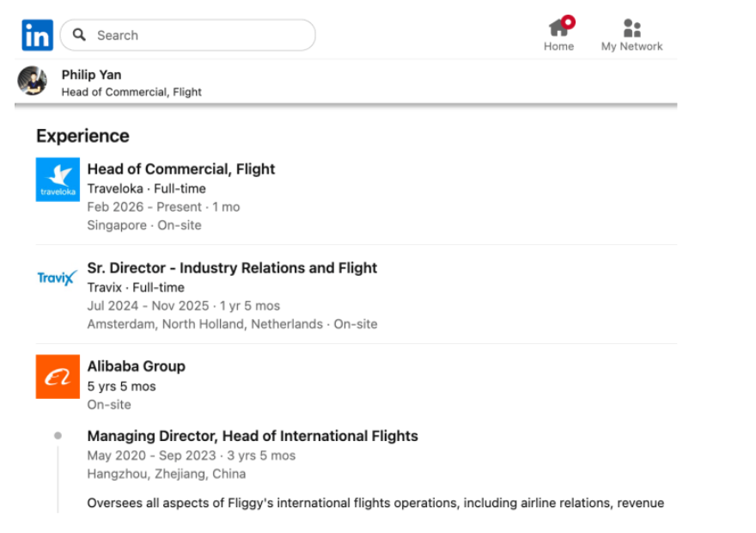Click Philip Yan's profile picture

[x=33, y=81]
